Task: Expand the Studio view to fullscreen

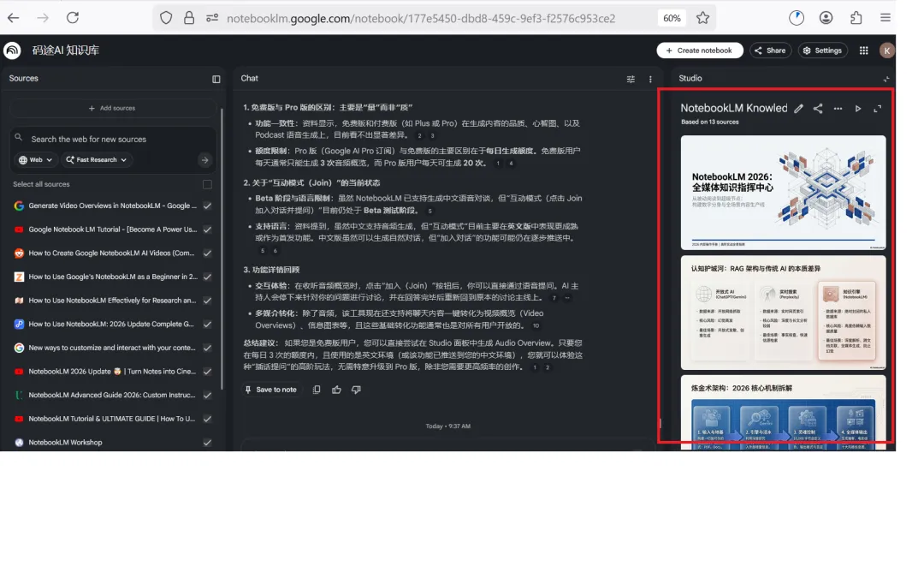Action: click(x=878, y=109)
